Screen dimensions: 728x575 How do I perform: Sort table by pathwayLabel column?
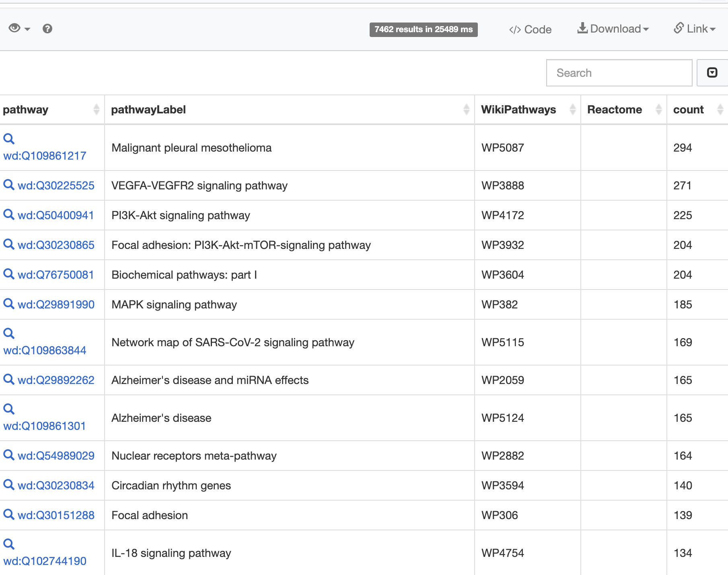[x=466, y=109]
